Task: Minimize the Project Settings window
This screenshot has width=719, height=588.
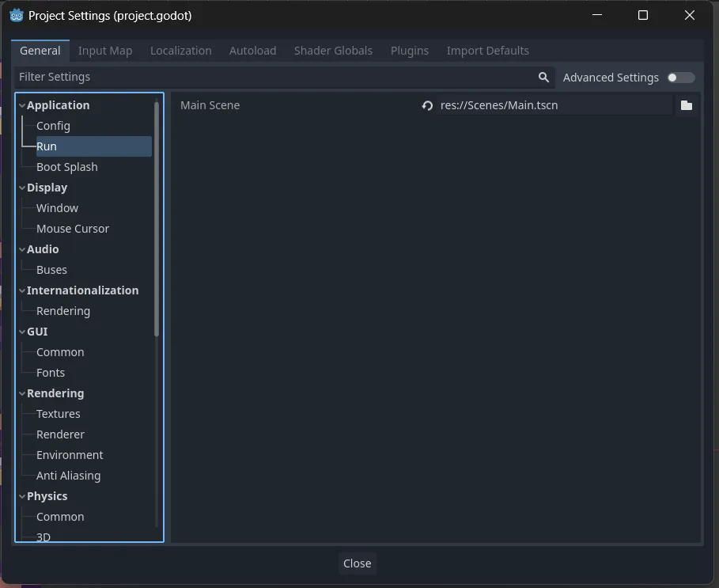Action: 597,15
